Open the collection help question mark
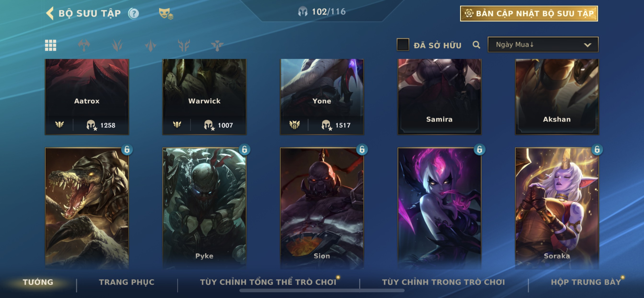Viewport: 644px width, 298px height. pos(133,13)
